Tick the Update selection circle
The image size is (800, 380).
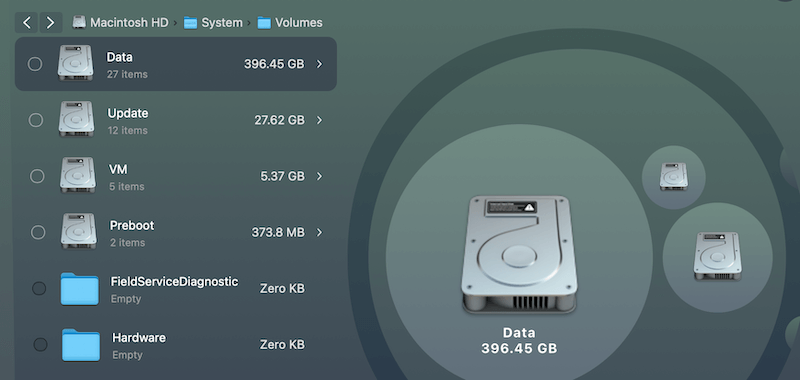pos(36,120)
